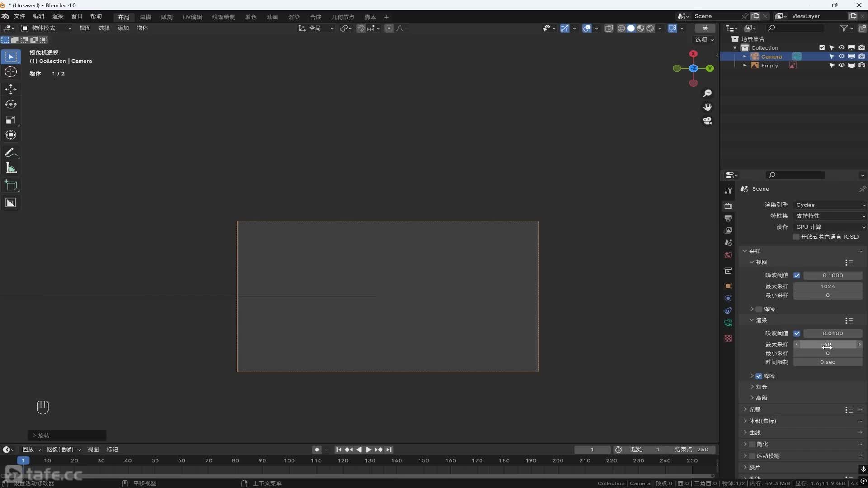This screenshot has width=868, height=488.
Task: Activate the Annotate pencil tool
Action: point(11,153)
